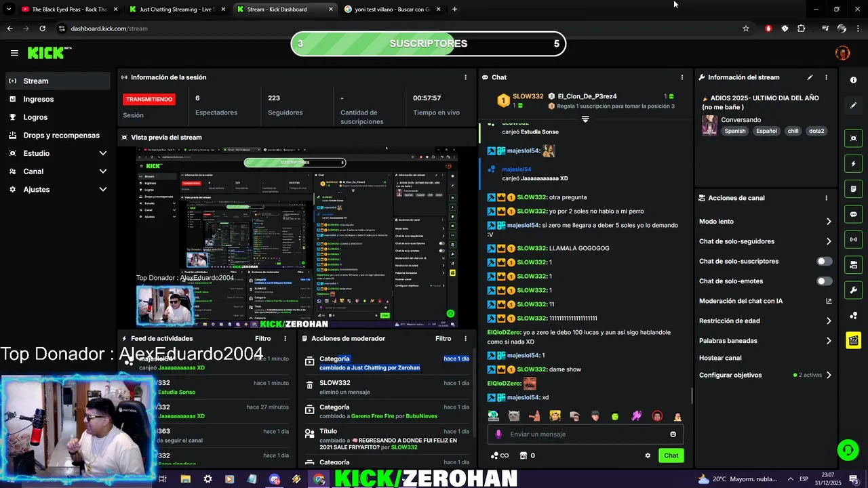
Task: Open Chat de solo-seguidores options chevron
Action: click(829, 241)
